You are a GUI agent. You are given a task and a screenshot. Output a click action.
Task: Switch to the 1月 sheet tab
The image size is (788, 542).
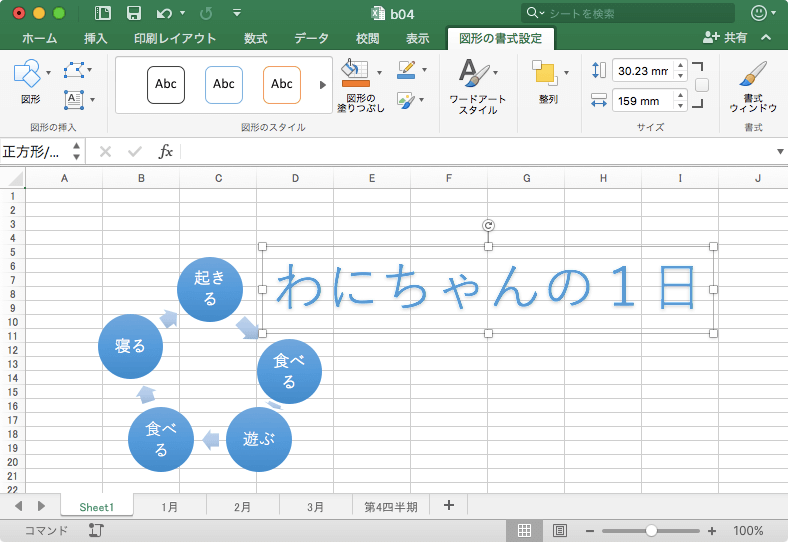(x=169, y=507)
